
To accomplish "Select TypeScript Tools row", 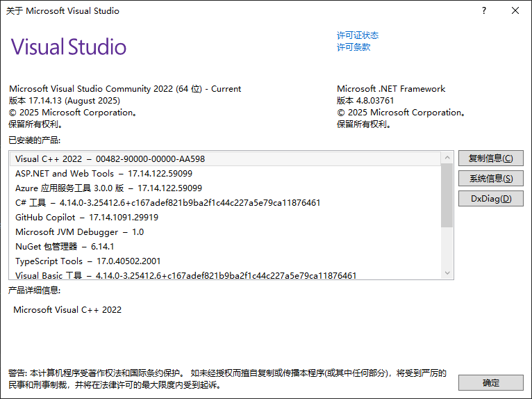I will [225, 261].
